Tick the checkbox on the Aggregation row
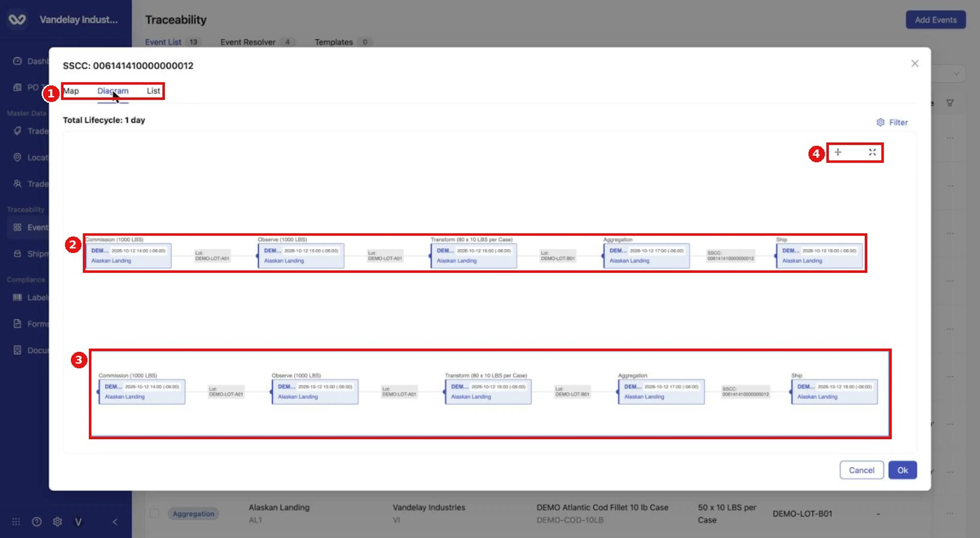This screenshot has height=538, width=980. 154,513
